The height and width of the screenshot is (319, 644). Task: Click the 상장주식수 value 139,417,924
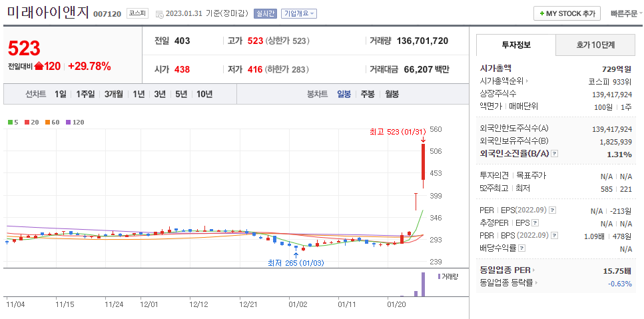click(x=612, y=95)
